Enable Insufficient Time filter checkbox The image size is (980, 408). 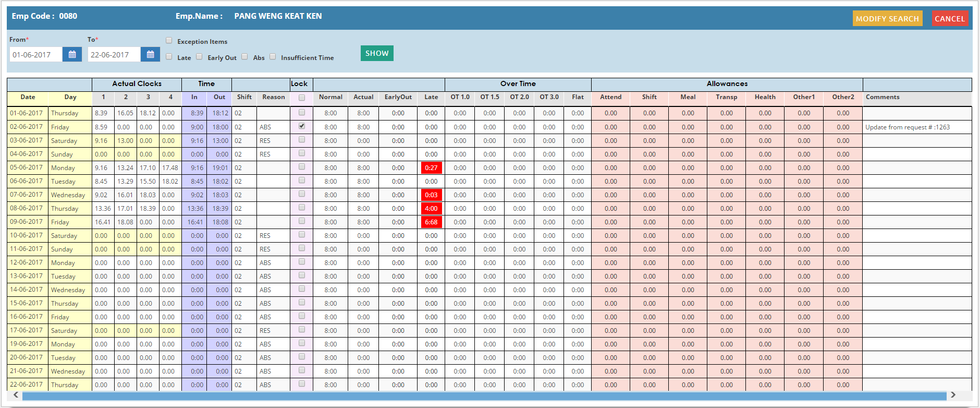pyautogui.click(x=273, y=57)
